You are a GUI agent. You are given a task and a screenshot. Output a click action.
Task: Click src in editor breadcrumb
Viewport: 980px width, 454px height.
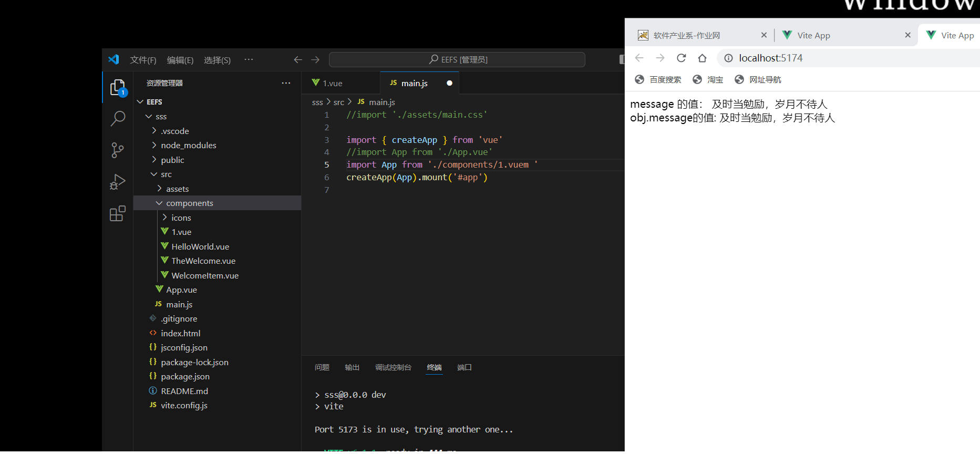[x=339, y=102]
